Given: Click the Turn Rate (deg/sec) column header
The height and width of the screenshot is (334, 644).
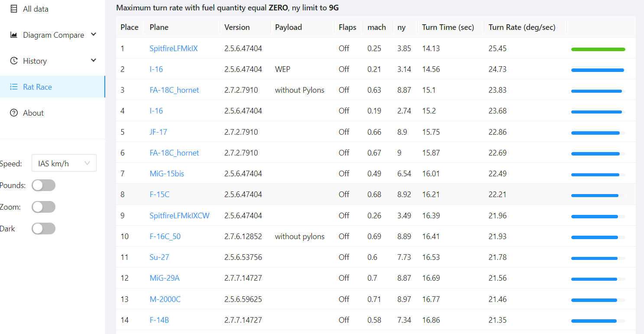Looking at the screenshot, I should point(522,27).
